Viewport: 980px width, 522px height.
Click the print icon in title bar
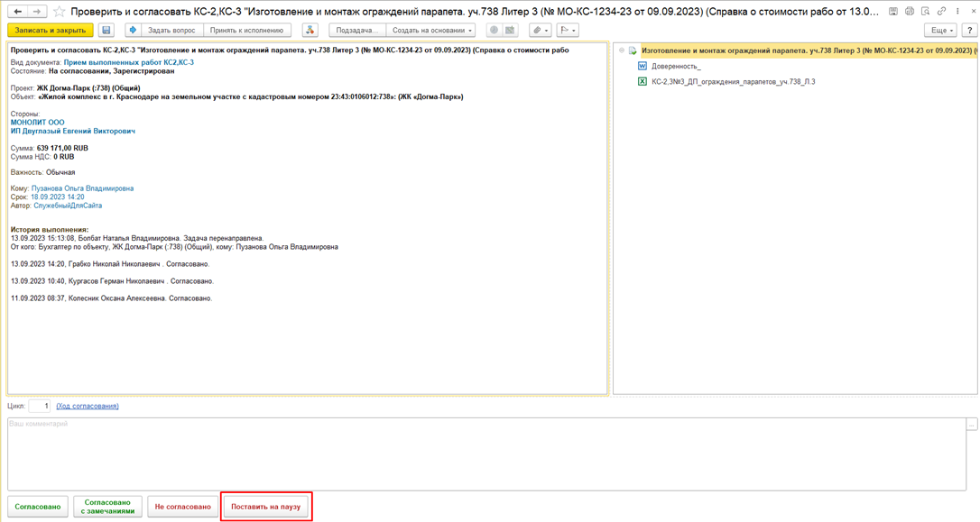pos(909,12)
